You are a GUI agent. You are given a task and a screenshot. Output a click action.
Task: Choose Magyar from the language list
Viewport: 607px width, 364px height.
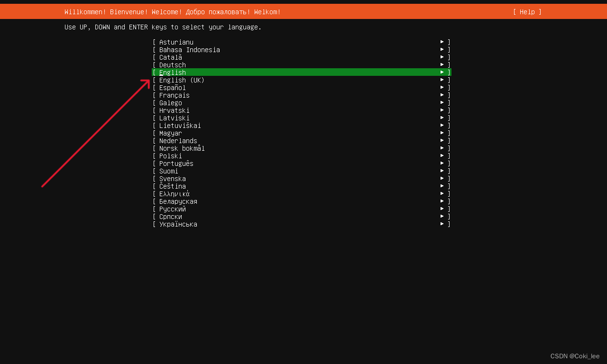click(170, 133)
